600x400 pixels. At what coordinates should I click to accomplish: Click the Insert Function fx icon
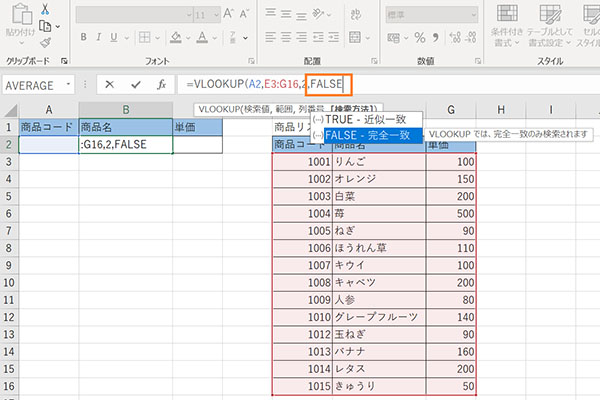[x=160, y=85]
